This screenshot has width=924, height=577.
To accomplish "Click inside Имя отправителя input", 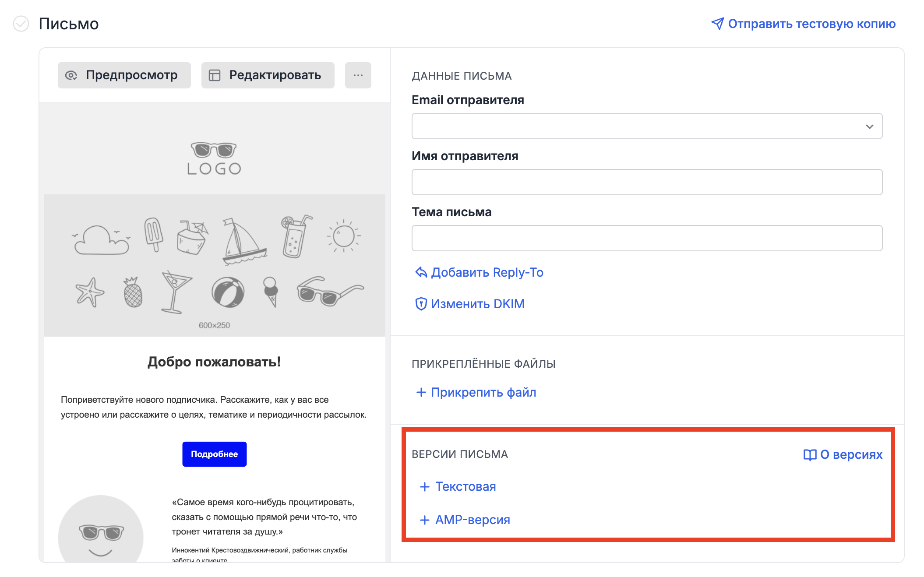I will point(646,182).
